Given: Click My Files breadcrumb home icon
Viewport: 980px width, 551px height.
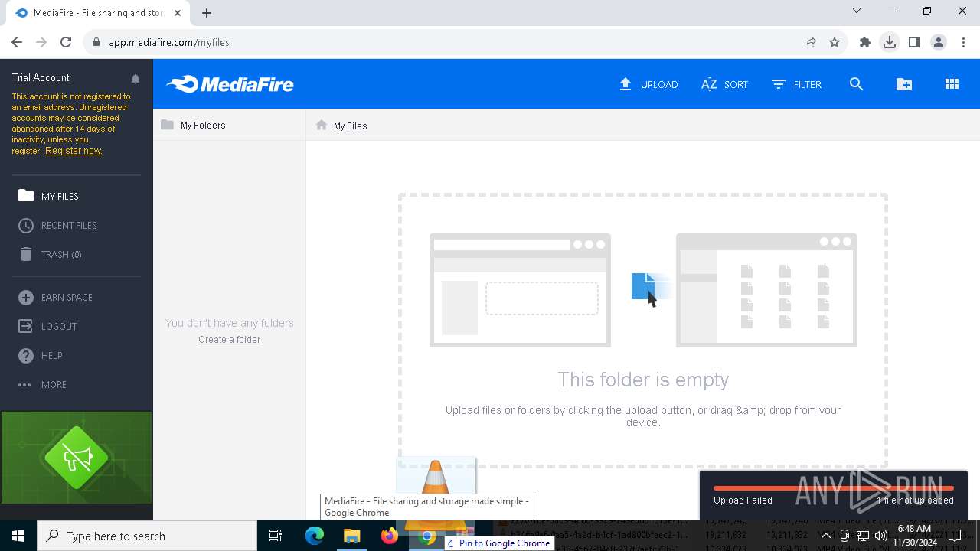Looking at the screenshot, I should pos(322,125).
